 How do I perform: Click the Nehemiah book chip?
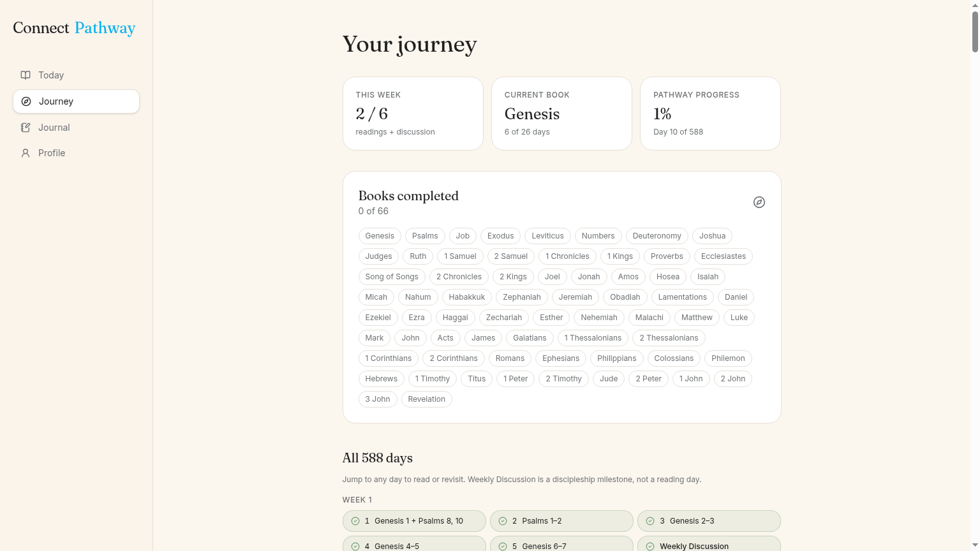coord(599,318)
